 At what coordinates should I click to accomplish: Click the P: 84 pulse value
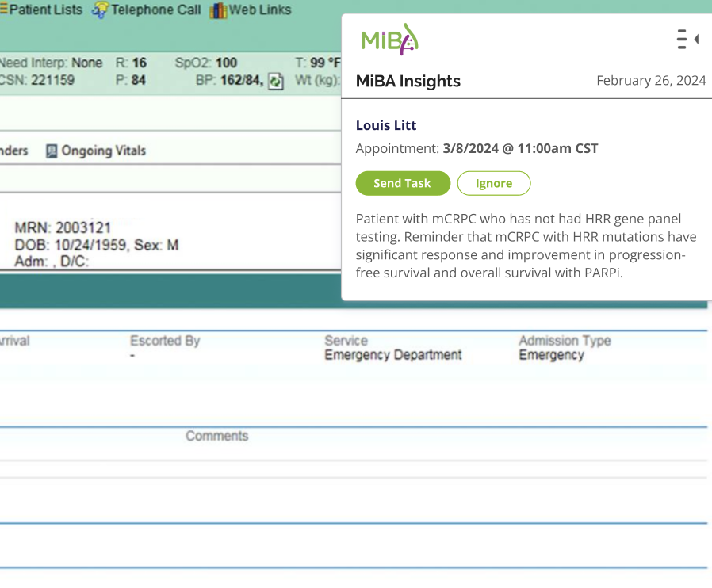pyautogui.click(x=131, y=80)
